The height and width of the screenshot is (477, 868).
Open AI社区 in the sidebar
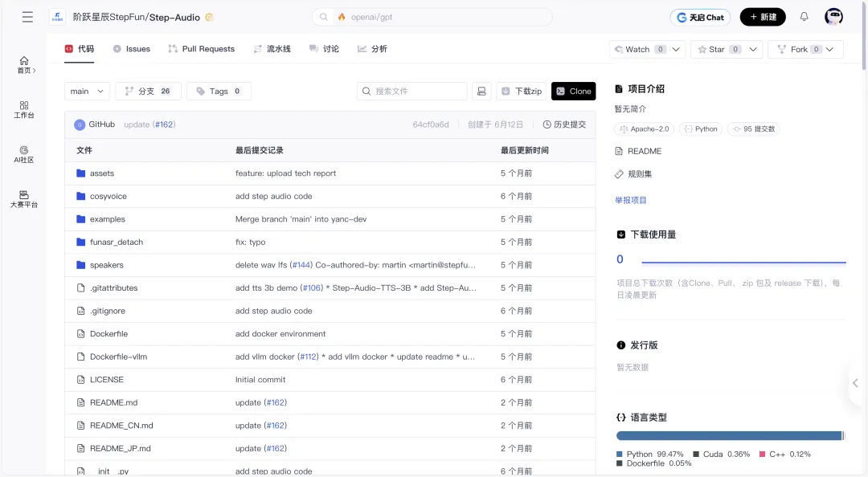[24, 154]
